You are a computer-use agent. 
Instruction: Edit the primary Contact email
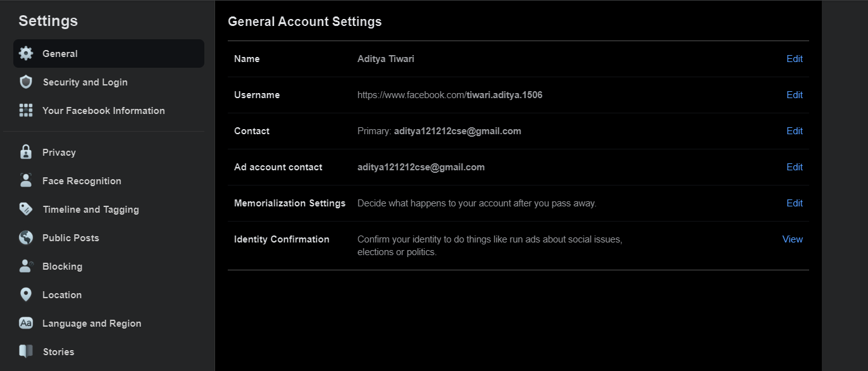pyautogui.click(x=794, y=131)
